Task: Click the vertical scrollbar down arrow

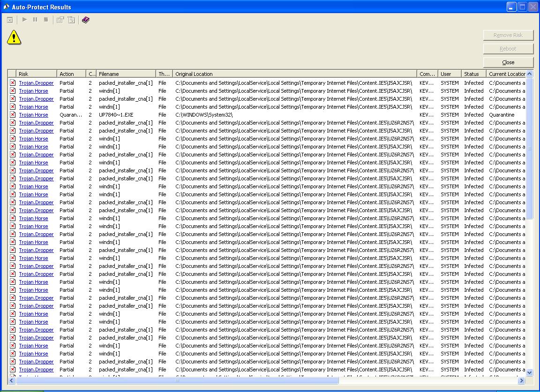Action: tap(530, 373)
